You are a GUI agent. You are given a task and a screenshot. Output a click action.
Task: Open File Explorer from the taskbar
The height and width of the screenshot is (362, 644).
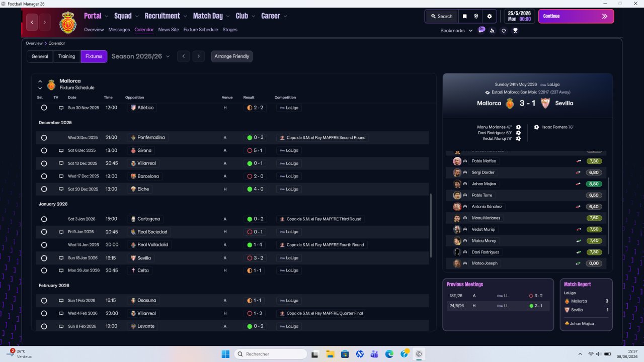coord(330,354)
